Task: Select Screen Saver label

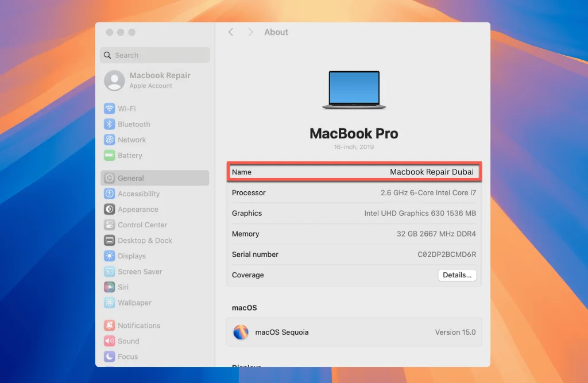Action: 140,272
